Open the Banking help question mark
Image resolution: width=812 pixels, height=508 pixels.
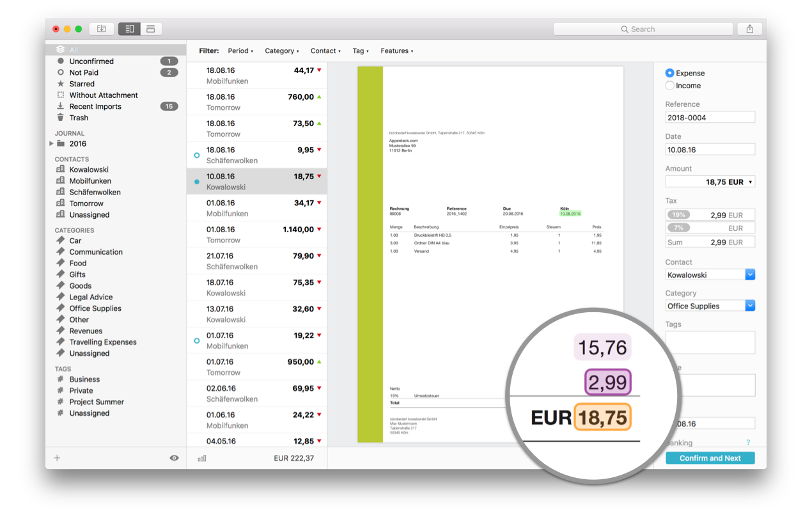coord(748,443)
